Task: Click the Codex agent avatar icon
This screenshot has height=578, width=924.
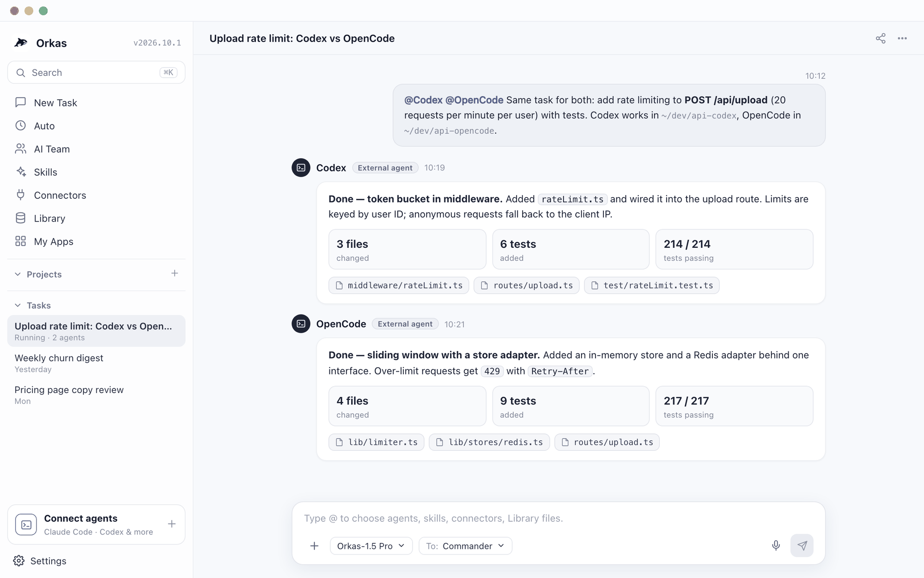Action: [301, 167]
